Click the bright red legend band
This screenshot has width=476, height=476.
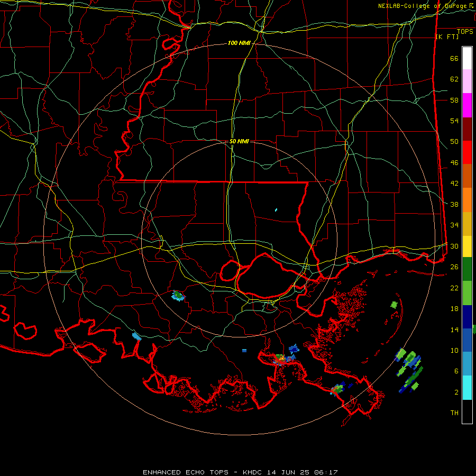467,152
